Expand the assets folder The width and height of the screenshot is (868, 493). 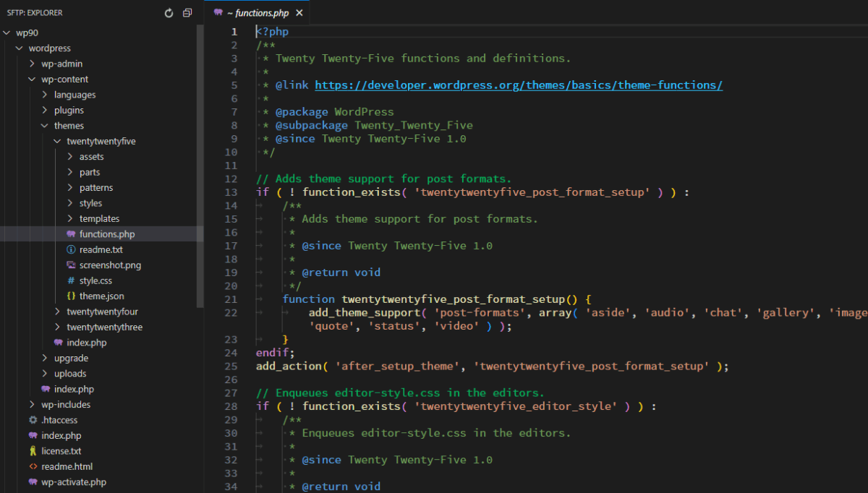pyautogui.click(x=71, y=157)
